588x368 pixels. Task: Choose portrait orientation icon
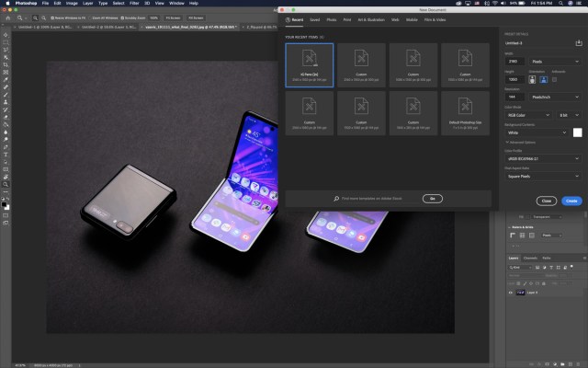pyautogui.click(x=532, y=80)
